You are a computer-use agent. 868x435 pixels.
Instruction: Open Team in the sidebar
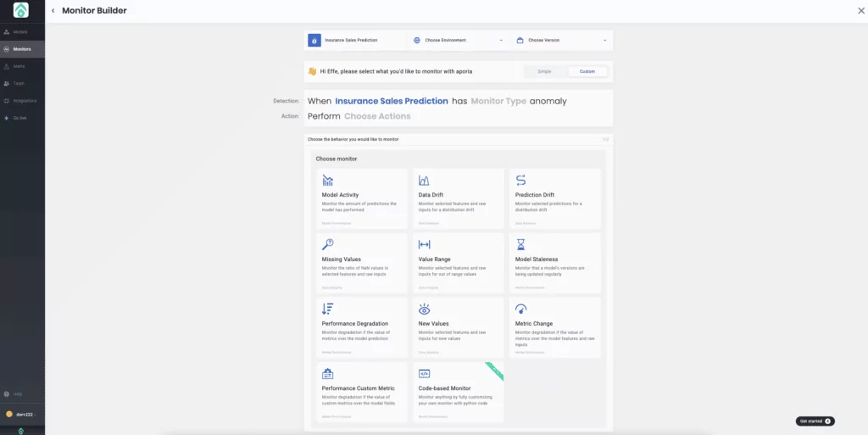pyautogui.click(x=22, y=84)
